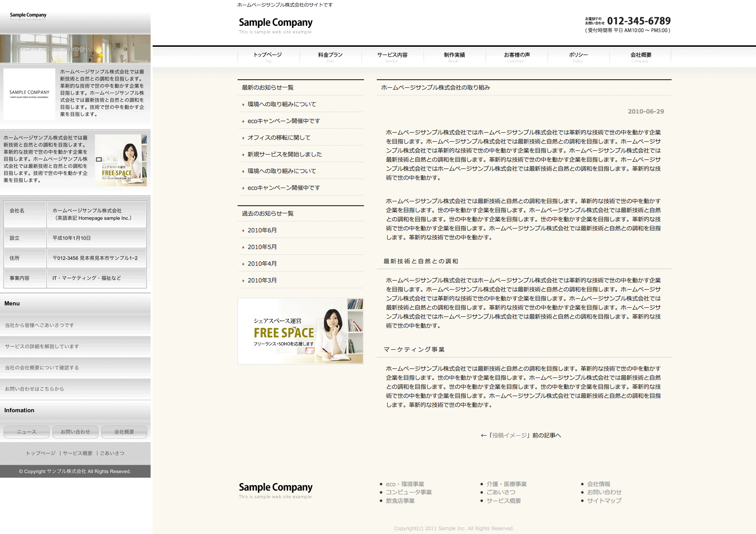This screenshot has width=756, height=534.
Task: Open the トップページ navigation tab
Action: click(268, 56)
